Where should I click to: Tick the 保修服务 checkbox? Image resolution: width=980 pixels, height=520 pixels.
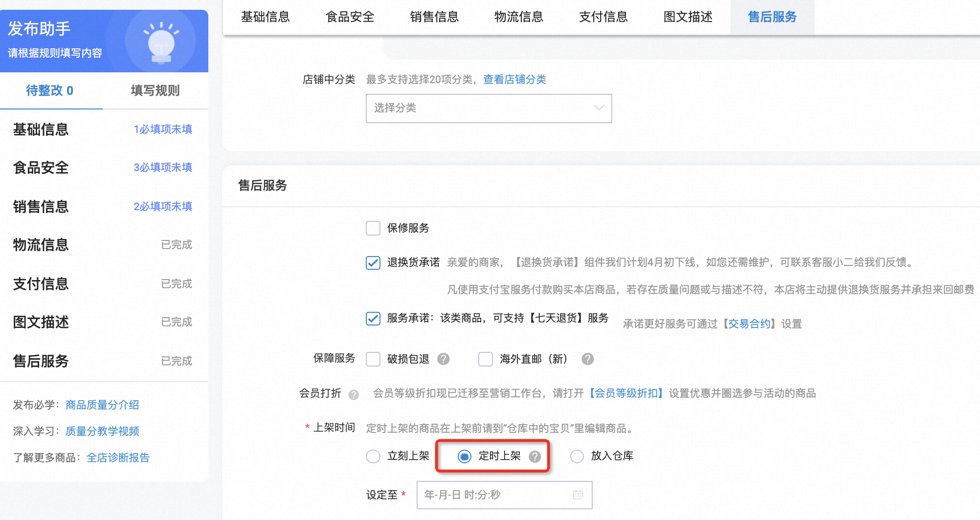(x=373, y=228)
